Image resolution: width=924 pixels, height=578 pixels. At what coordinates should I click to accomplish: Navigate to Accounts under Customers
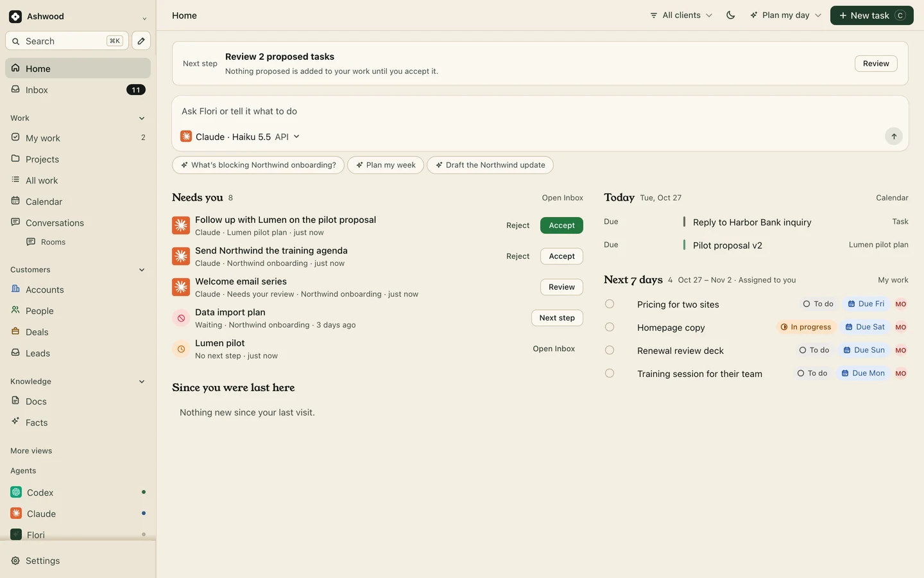(78, 290)
